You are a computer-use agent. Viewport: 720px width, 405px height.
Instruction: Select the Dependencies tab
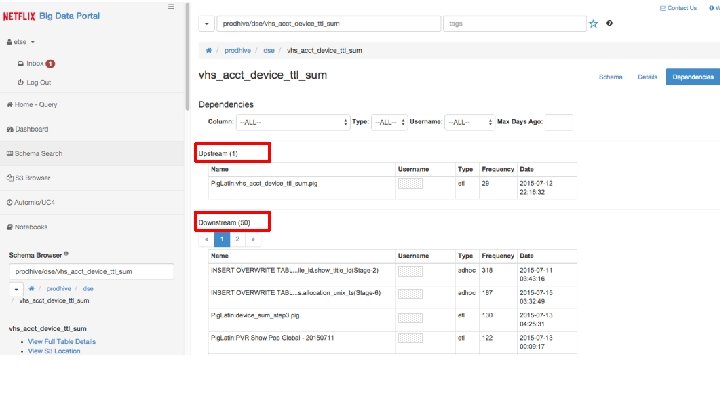tap(693, 77)
